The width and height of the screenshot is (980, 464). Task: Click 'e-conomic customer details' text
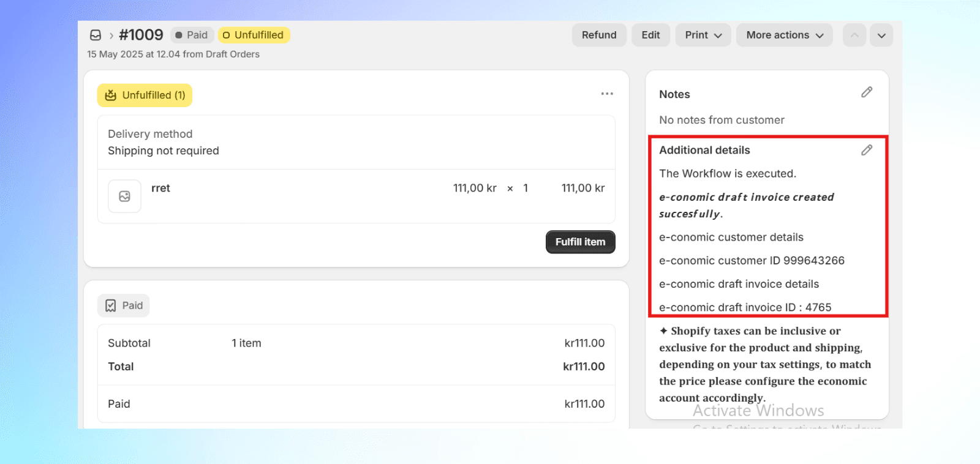tap(731, 237)
